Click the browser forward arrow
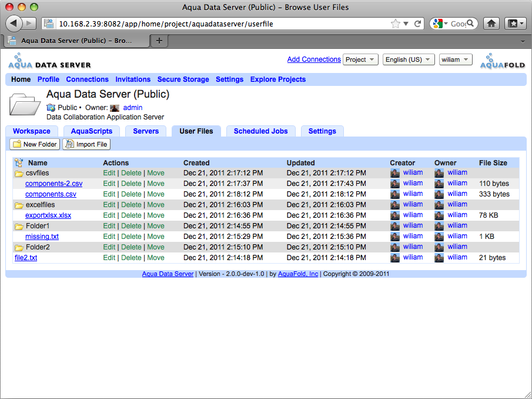 click(x=30, y=24)
